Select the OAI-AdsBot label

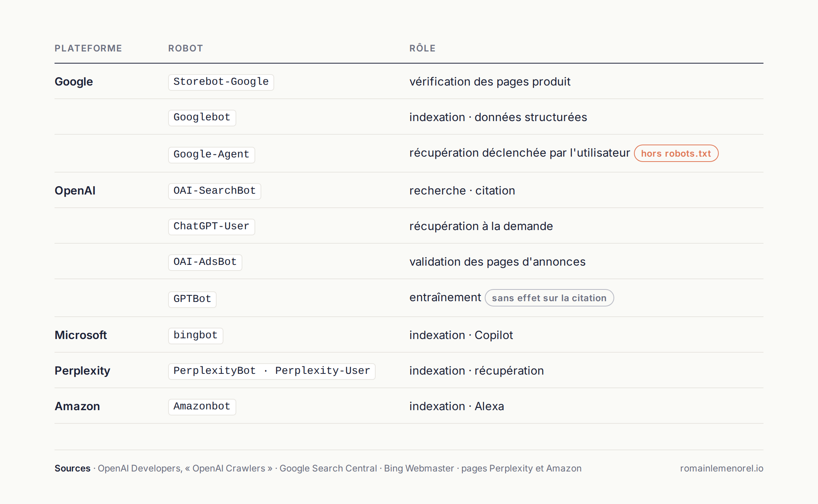205,262
